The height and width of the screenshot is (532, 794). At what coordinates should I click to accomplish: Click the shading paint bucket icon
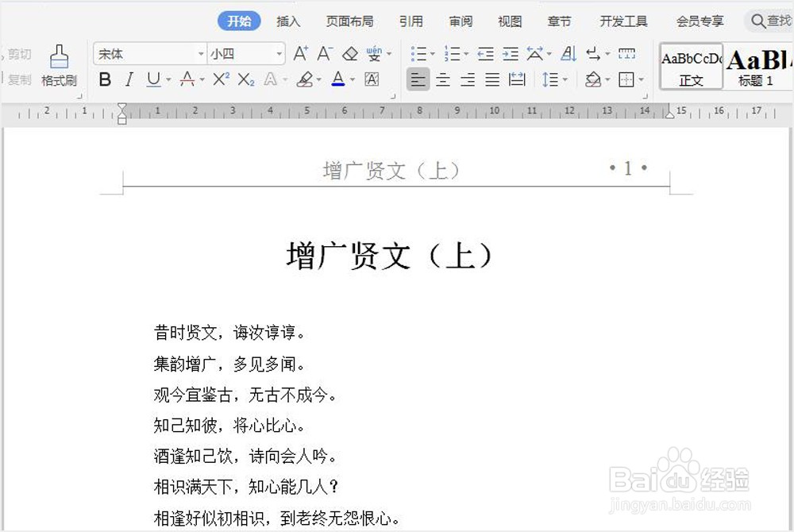pyautogui.click(x=593, y=79)
